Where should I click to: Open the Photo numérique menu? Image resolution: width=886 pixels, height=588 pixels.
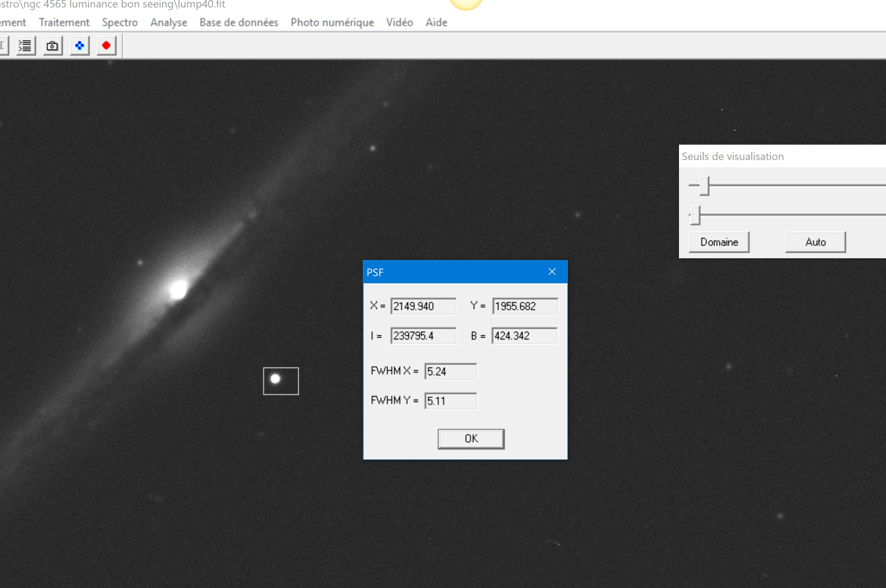pos(332,23)
